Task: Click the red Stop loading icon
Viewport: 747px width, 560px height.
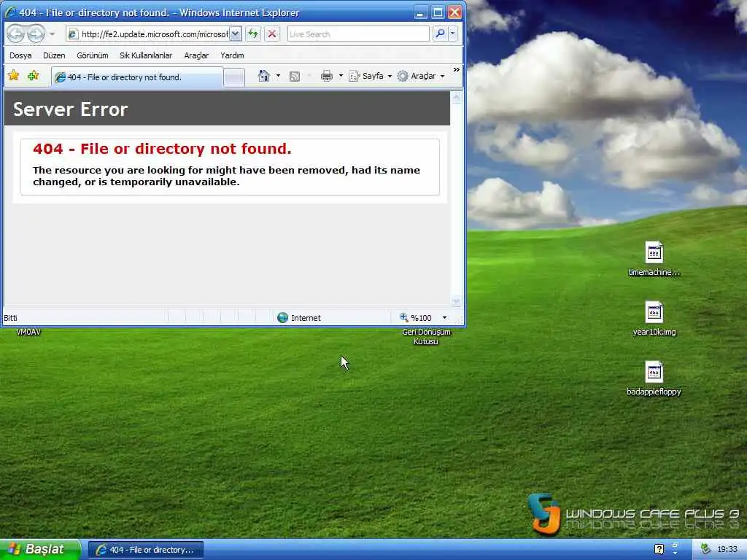Action: pos(272,34)
